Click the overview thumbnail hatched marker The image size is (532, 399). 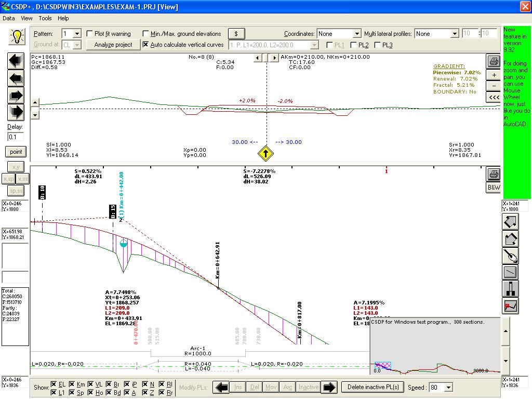pyautogui.click(x=383, y=365)
